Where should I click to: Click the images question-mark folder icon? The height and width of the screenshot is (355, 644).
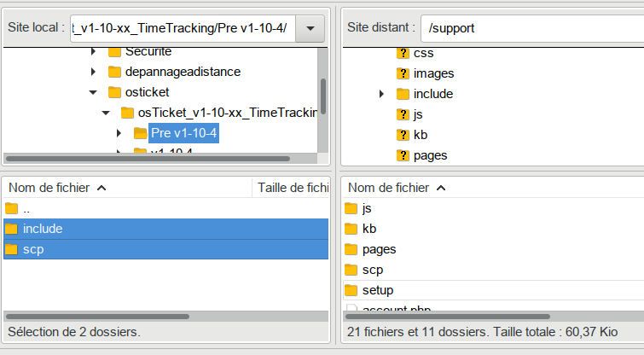(x=403, y=73)
